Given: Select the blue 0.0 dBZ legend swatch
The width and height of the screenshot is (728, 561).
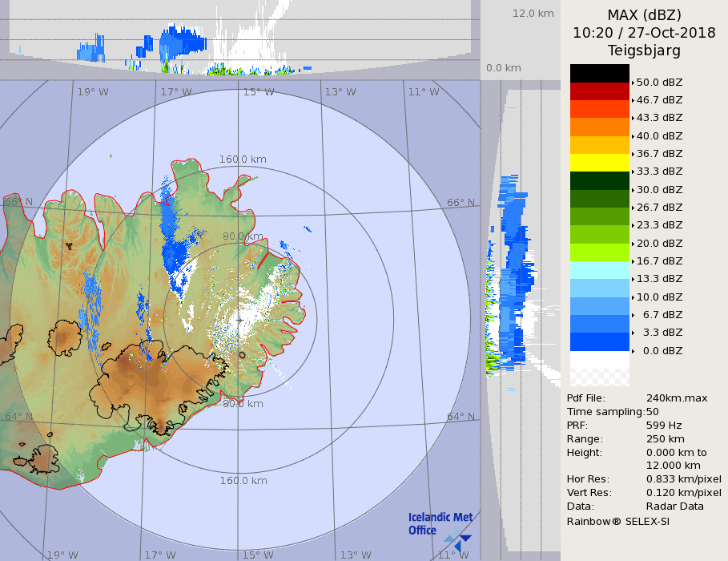Looking at the screenshot, I should click(599, 342).
